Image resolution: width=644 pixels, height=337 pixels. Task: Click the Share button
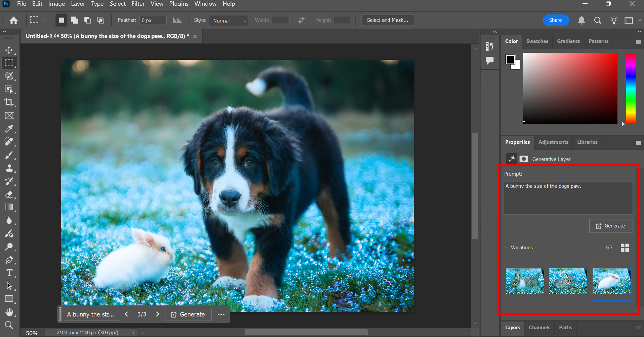coord(555,20)
